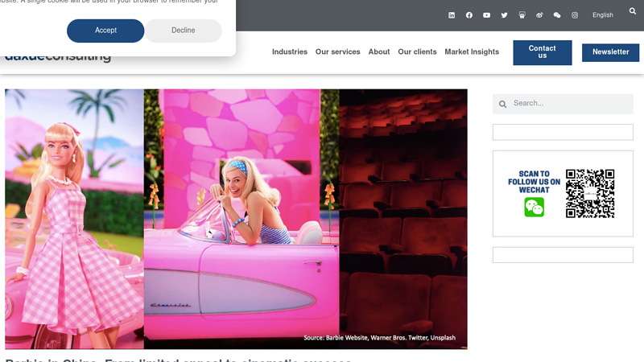
Task: Click the image source caption text
Action: tap(379, 338)
